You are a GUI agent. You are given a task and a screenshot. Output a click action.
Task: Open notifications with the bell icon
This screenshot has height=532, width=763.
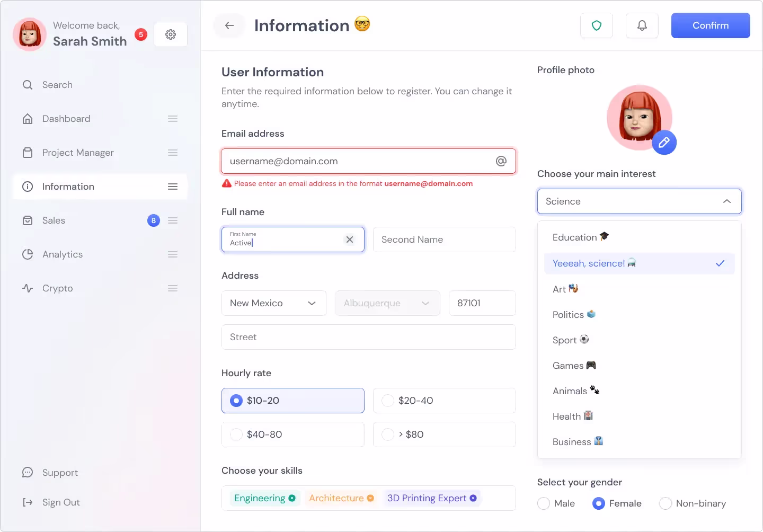coord(642,25)
